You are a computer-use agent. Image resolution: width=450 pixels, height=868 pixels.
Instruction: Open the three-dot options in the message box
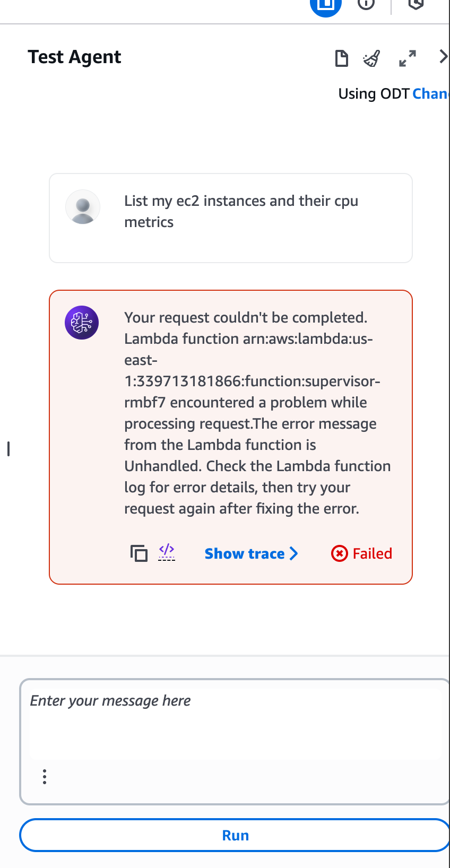[x=45, y=776]
